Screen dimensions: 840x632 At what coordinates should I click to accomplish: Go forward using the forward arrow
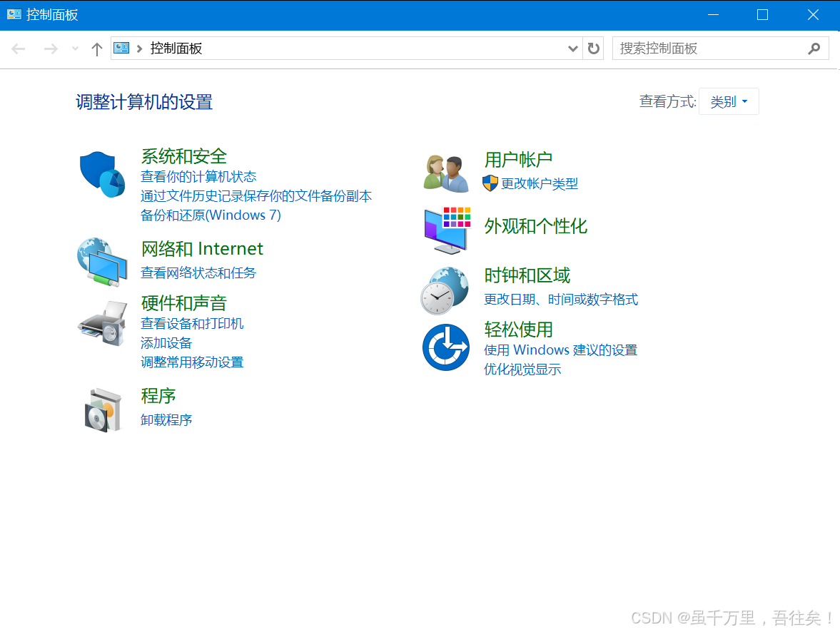(51, 49)
